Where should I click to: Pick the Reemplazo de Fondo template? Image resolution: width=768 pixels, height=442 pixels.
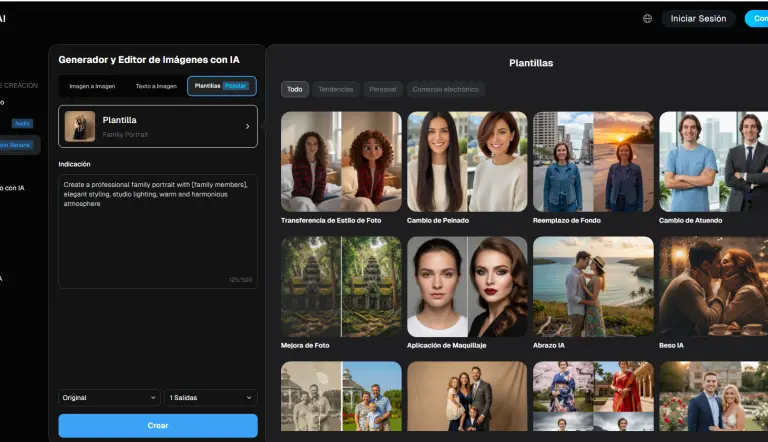click(593, 161)
